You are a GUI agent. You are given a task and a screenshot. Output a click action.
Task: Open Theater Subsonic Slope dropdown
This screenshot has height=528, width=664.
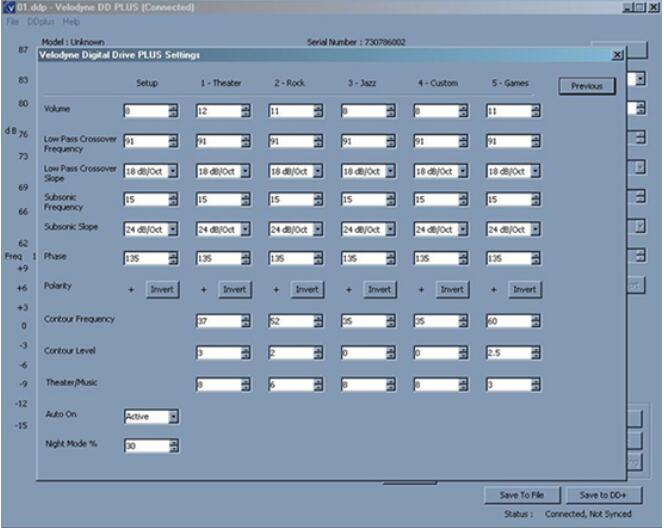[245, 229]
